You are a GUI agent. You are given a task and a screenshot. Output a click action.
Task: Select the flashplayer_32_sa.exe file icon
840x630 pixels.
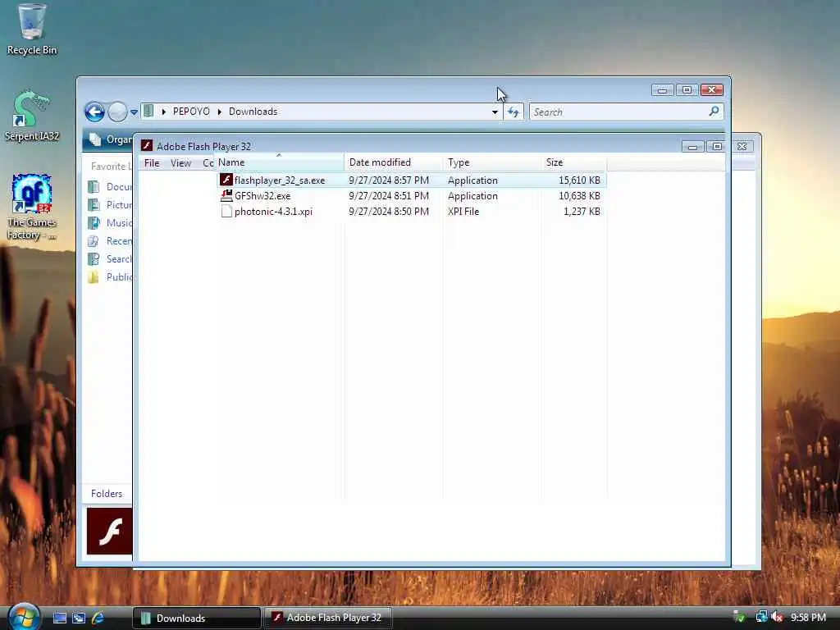(x=226, y=180)
